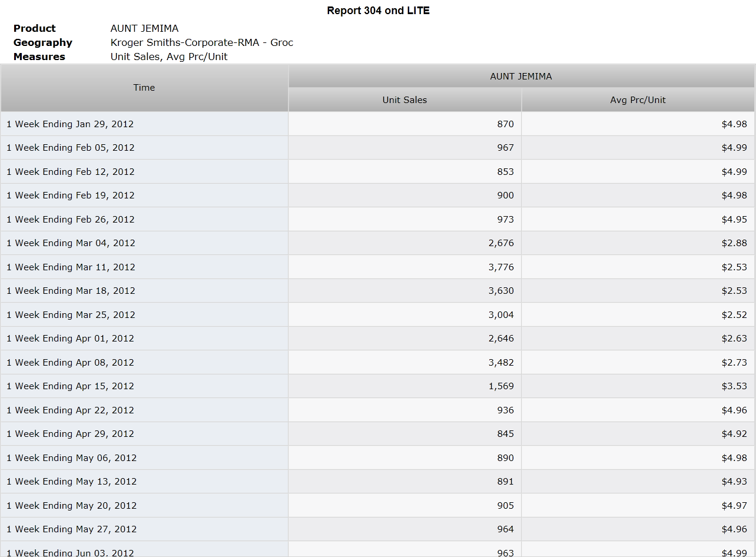The image size is (756, 557).
Task: Click the unit sales value 1,569
Action: (501, 386)
